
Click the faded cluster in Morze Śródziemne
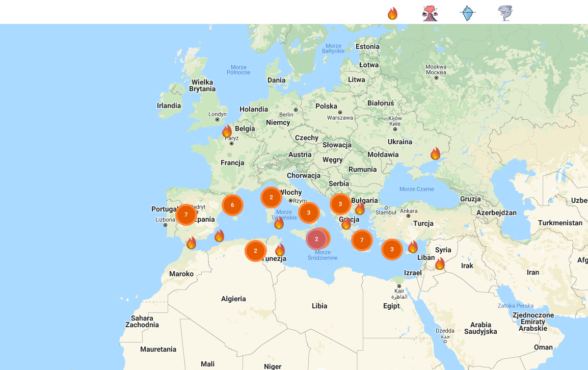[317, 239]
